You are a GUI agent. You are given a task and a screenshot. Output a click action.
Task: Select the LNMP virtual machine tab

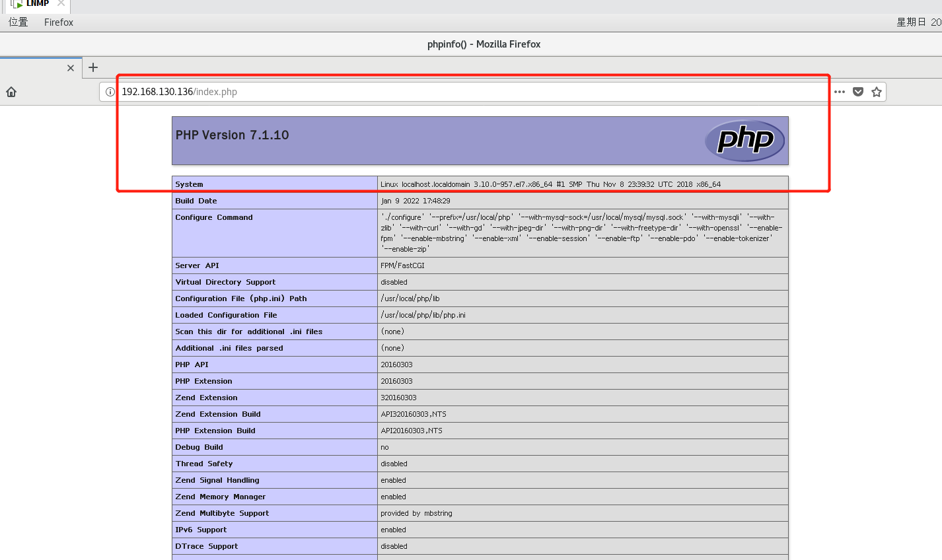(x=38, y=4)
